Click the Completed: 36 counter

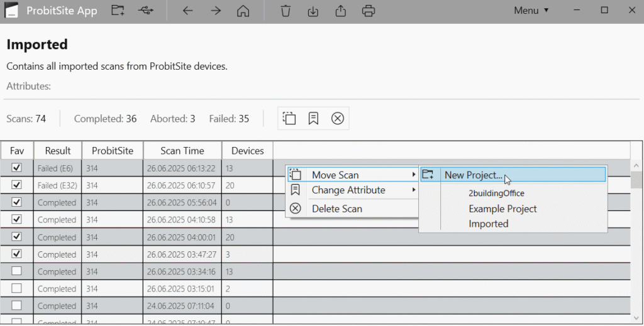pos(105,119)
